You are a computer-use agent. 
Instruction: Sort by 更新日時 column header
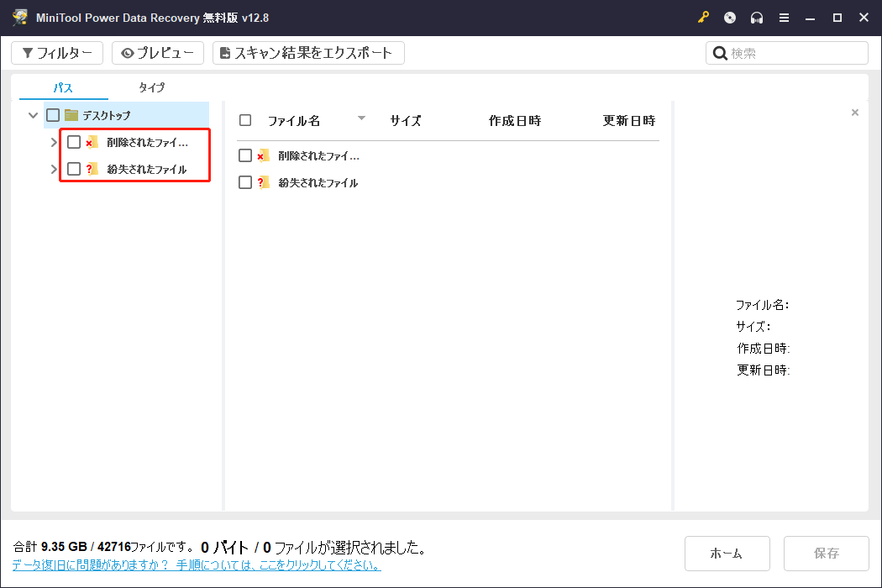pyautogui.click(x=629, y=120)
